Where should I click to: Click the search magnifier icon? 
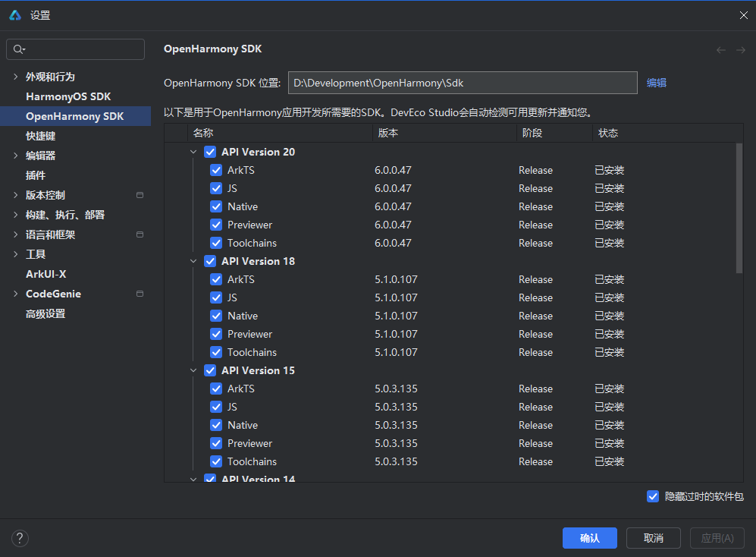(19, 49)
